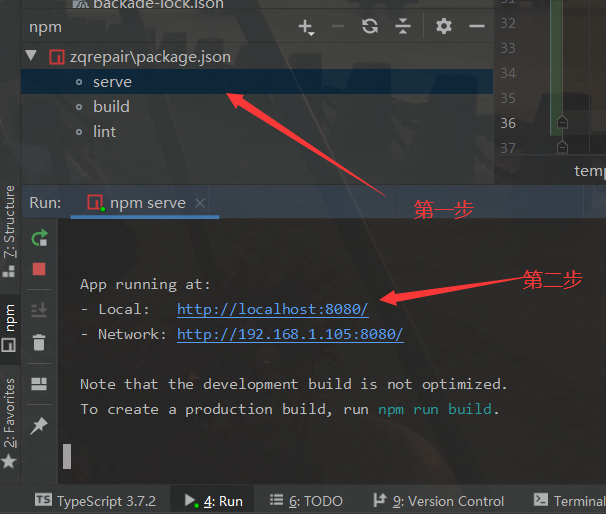This screenshot has height=514, width=606.
Task: Toggle the 4: Run tool window button
Action: pos(214,501)
